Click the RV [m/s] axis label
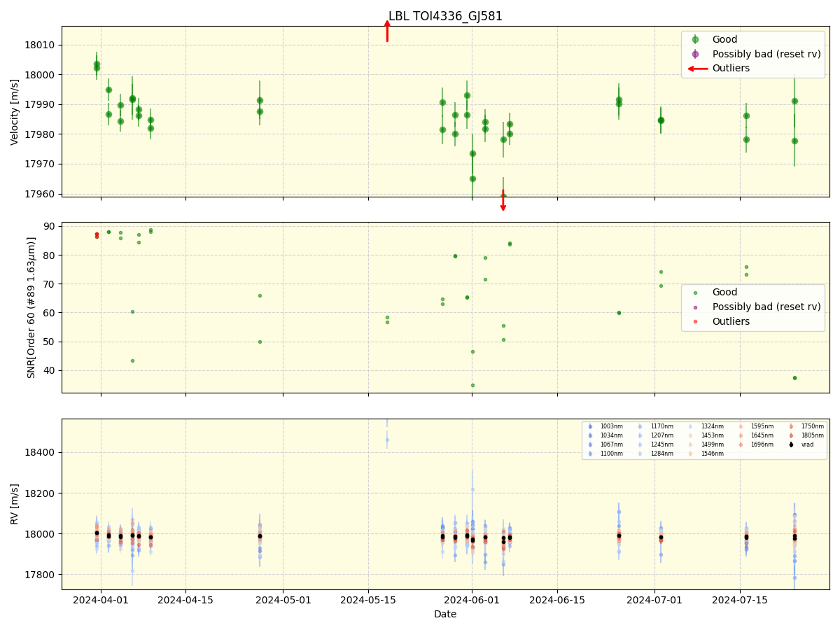Image resolution: width=840 pixels, height=630 pixels. 15,504
